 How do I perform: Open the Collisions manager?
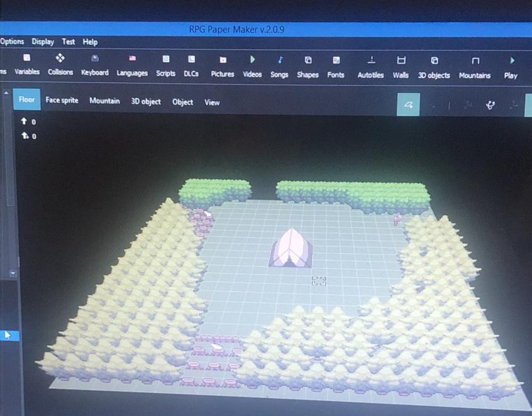[x=60, y=65]
